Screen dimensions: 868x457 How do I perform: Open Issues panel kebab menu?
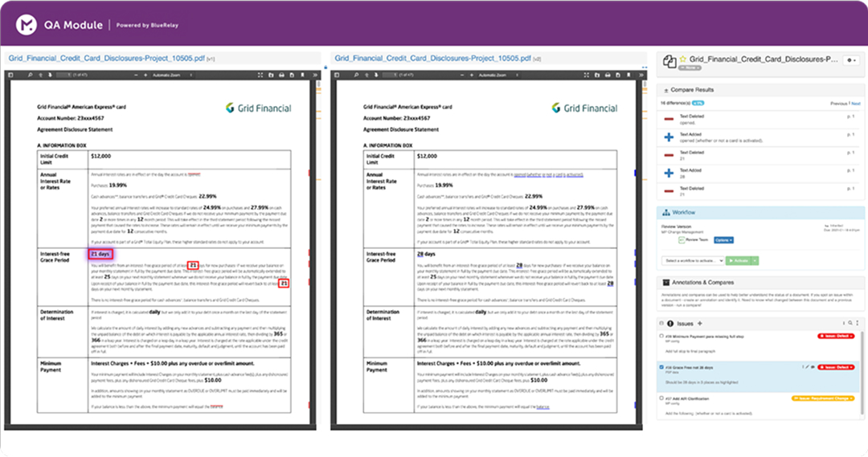click(858, 323)
